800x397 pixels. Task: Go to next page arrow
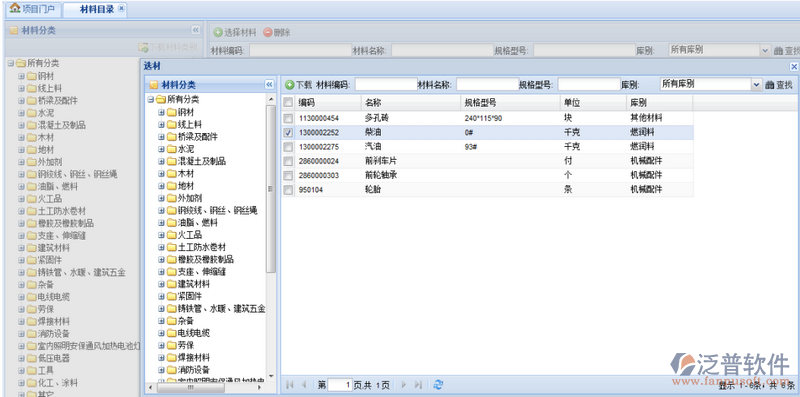tap(404, 385)
